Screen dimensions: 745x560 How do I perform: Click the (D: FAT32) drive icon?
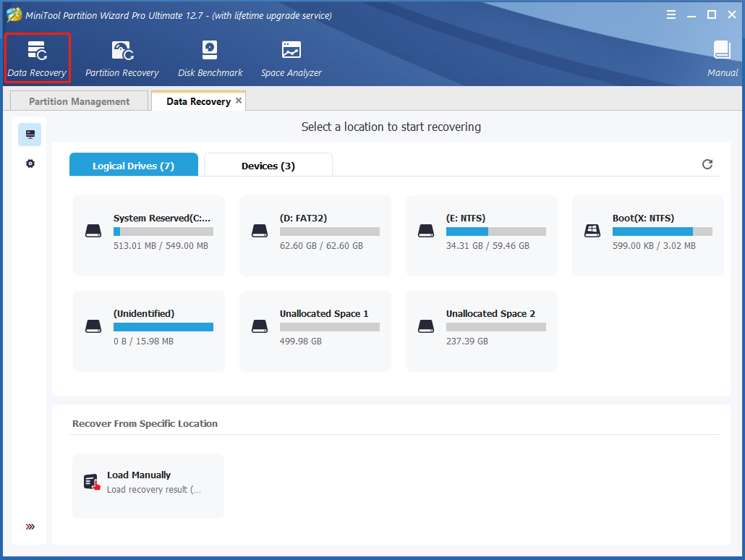click(x=260, y=231)
